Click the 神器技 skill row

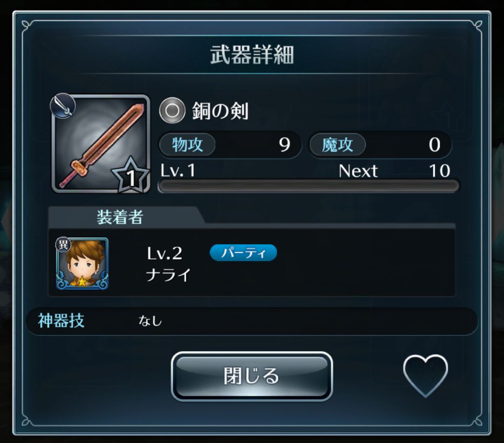(252, 321)
